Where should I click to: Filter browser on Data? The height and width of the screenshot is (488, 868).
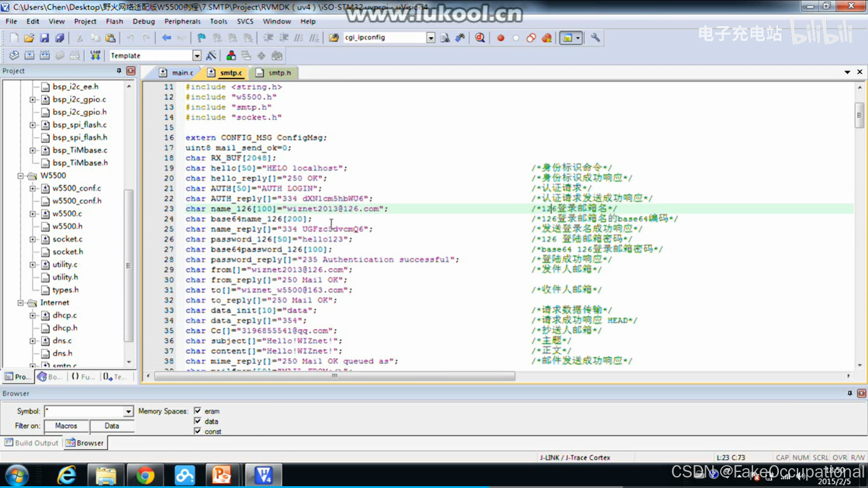point(112,426)
